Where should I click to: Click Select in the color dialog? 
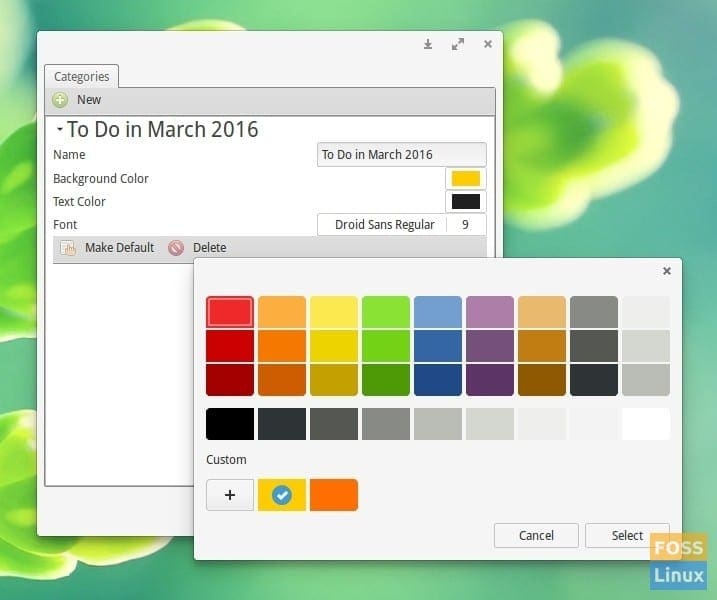tap(627, 536)
